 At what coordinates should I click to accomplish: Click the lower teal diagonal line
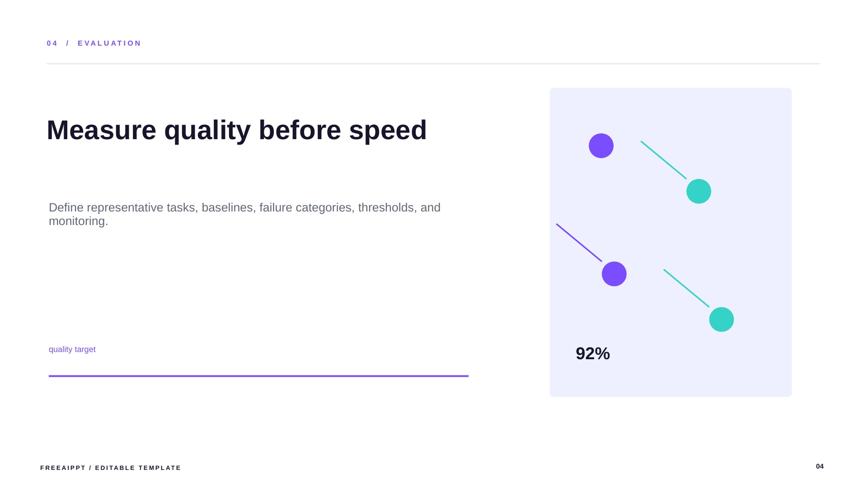(x=686, y=288)
